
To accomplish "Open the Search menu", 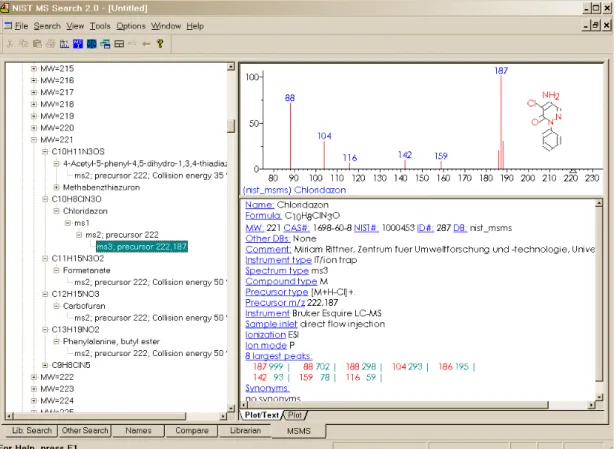I will (47, 26).
